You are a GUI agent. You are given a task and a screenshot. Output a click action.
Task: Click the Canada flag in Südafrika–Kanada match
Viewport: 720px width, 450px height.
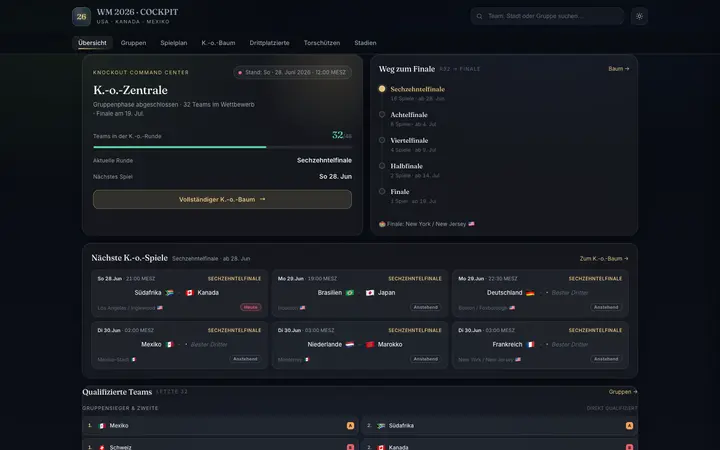(190, 292)
